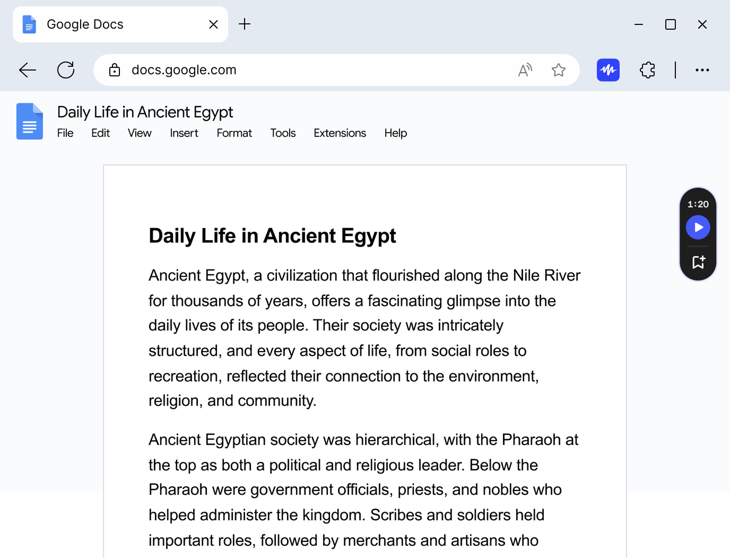Screen dimensions: 730x560
Task: Click the Google Docs logo
Action: 29,121
